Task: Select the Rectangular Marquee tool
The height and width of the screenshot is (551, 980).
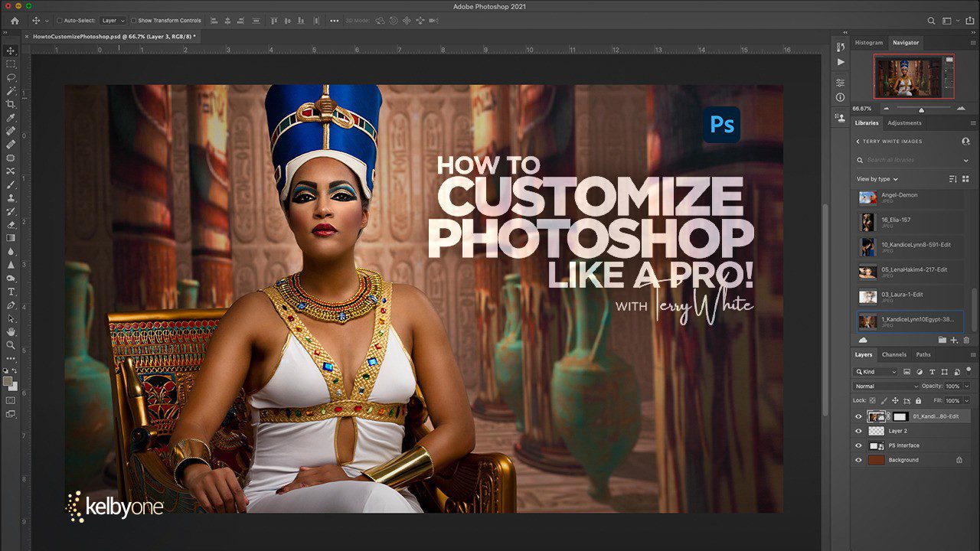Action: [11, 64]
